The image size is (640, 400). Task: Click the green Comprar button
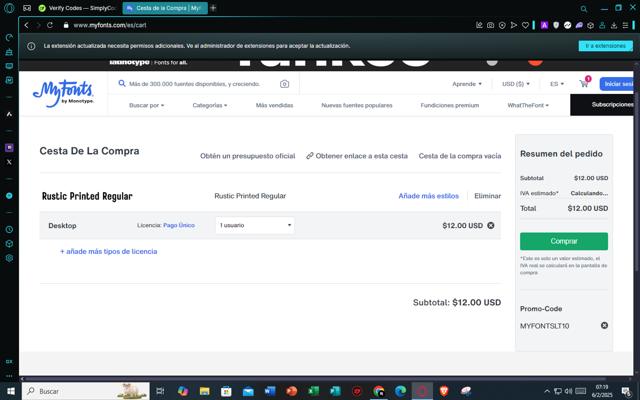pos(564,241)
